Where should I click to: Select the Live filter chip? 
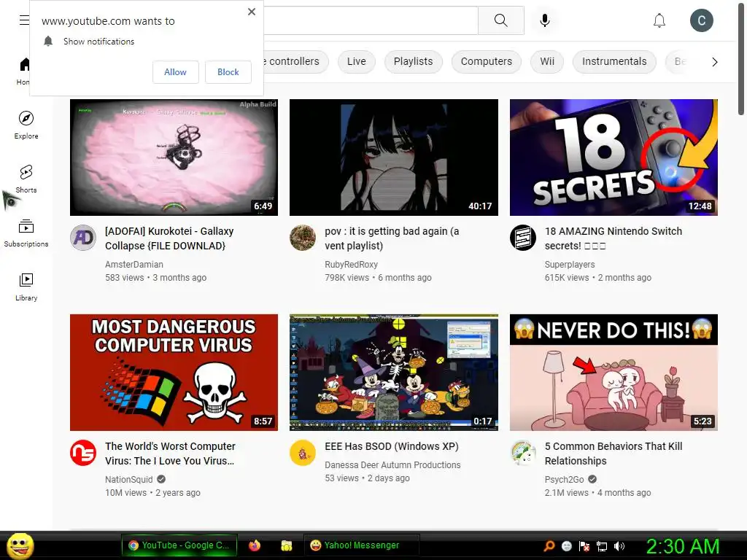point(356,61)
